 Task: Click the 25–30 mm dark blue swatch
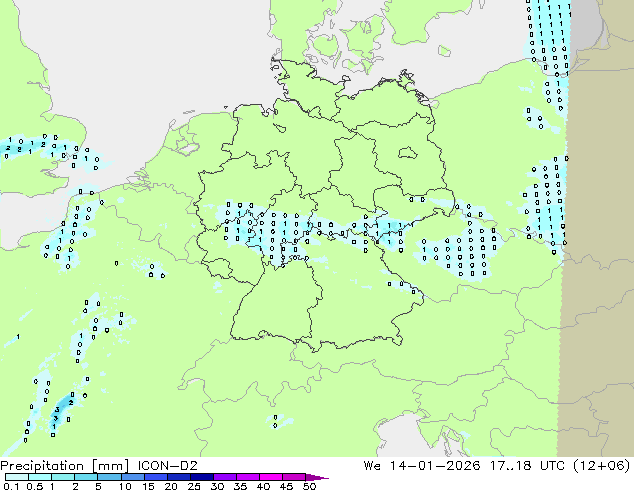coord(201,477)
